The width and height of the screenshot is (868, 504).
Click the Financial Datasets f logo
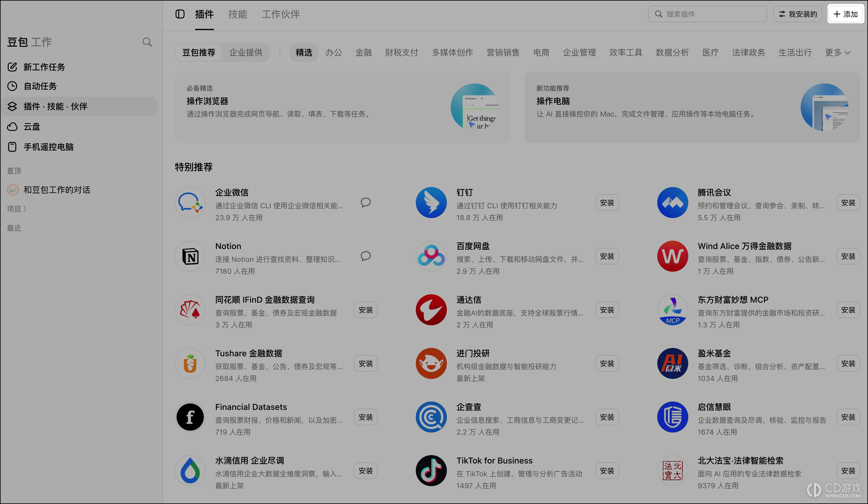190,417
